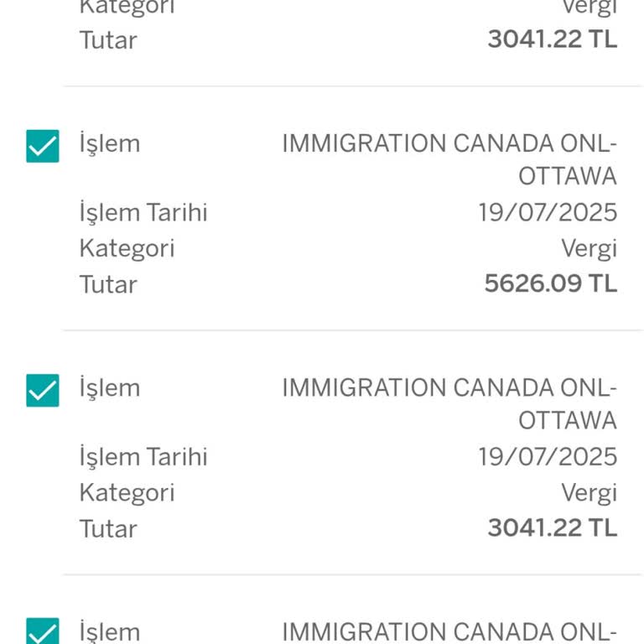This screenshot has height=644, width=644.
Task: Click the 3041.22 TL amount dated 19/07/2025
Action: [552, 527]
